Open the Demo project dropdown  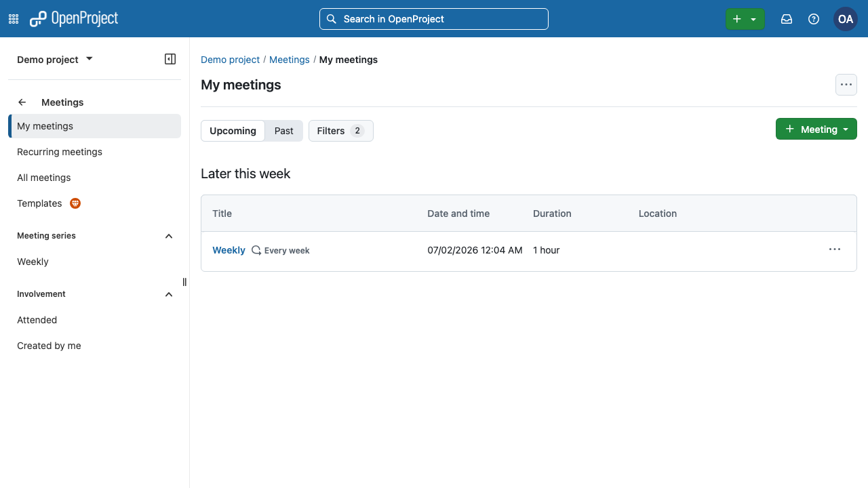55,60
